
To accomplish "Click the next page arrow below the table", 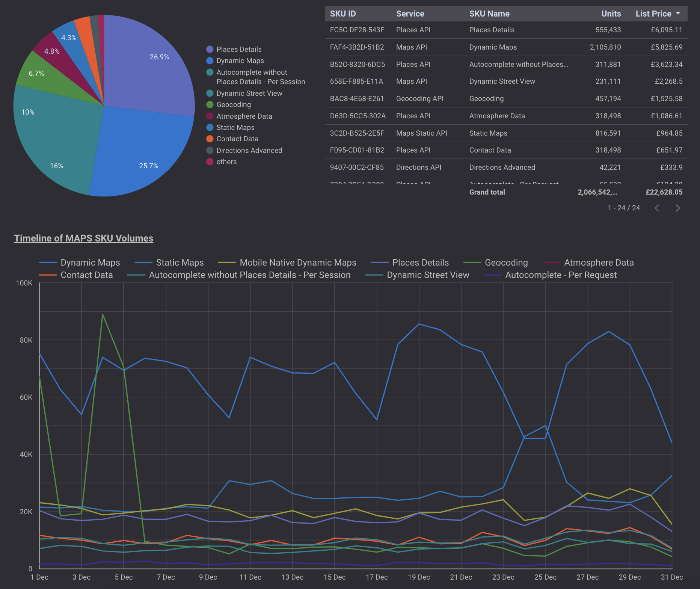I will pyautogui.click(x=677, y=208).
